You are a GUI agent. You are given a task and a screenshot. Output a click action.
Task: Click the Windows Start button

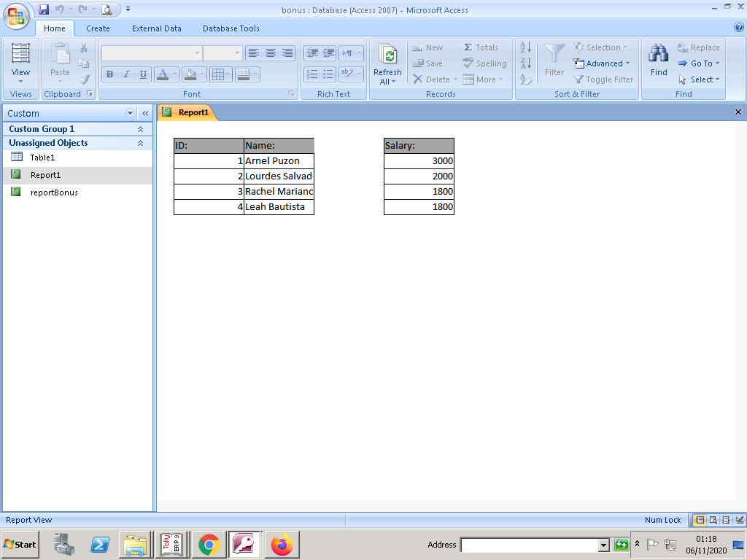pyautogui.click(x=20, y=544)
